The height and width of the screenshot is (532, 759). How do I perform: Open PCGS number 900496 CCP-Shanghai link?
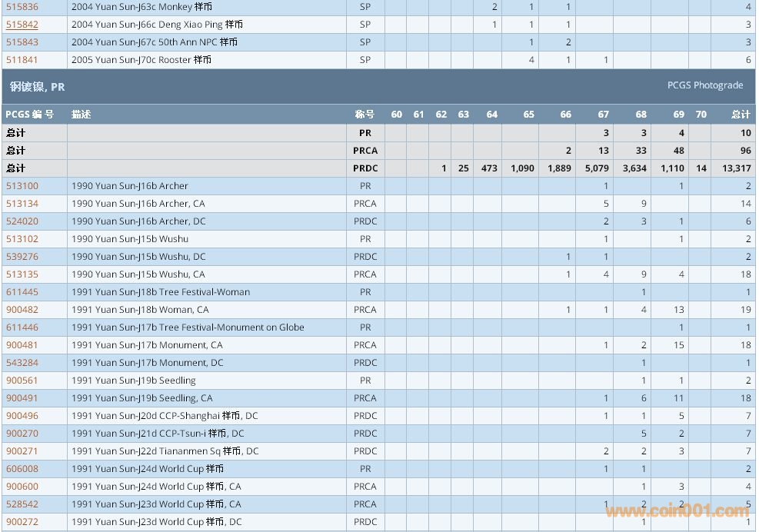point(22,416)
